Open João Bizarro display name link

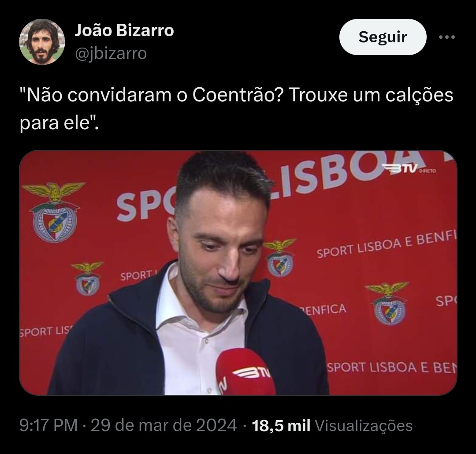click(124, 30)
